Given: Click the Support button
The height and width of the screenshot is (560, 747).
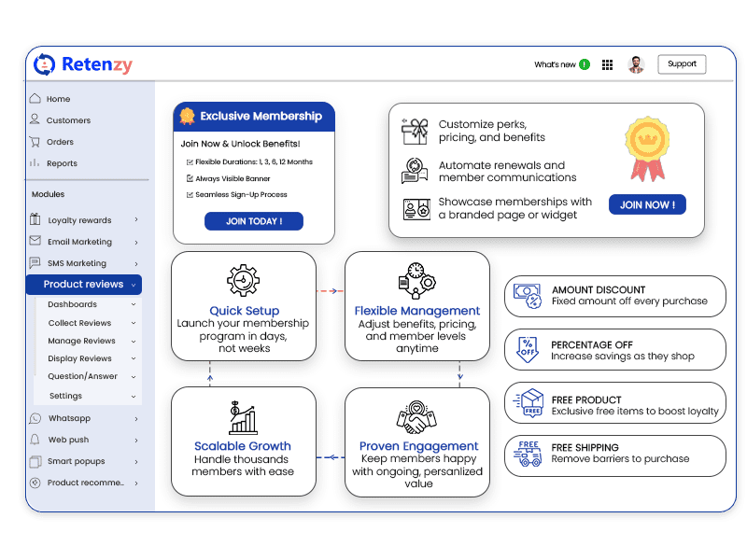Looking at the screenshot, I should click(682, 64).
